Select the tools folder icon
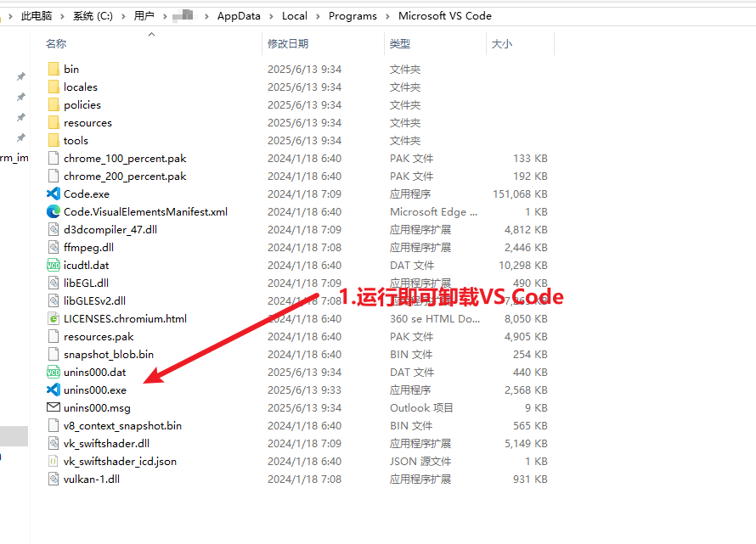756x544 pixels. (54, 140)
